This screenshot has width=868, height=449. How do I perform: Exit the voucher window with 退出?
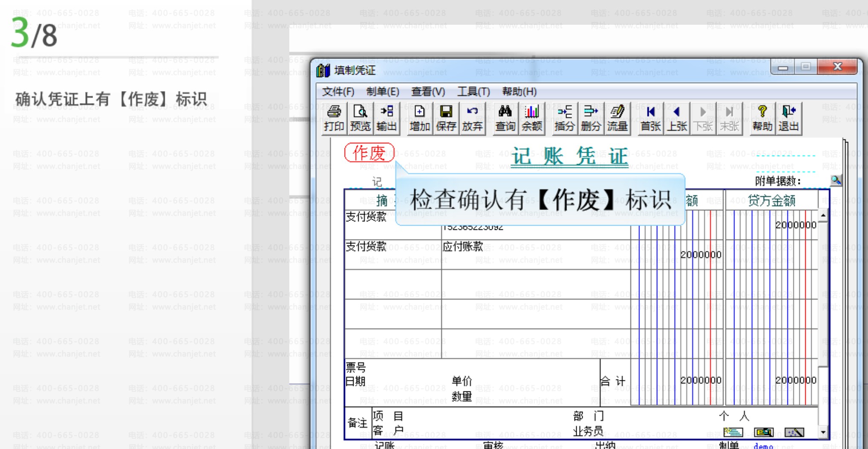(x=789, y=119)
